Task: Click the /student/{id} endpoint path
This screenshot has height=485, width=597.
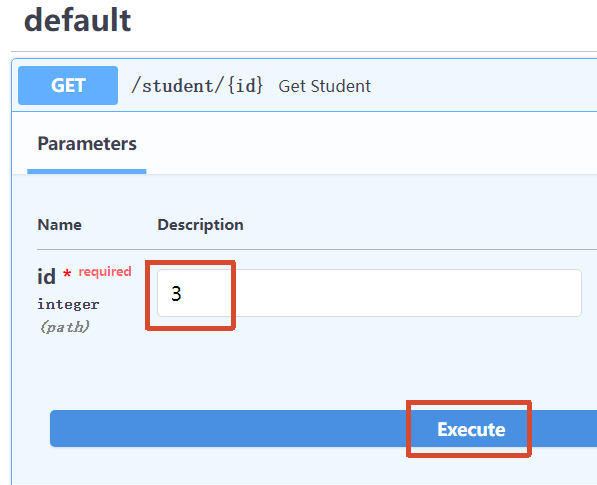Action: pos(197,86)
